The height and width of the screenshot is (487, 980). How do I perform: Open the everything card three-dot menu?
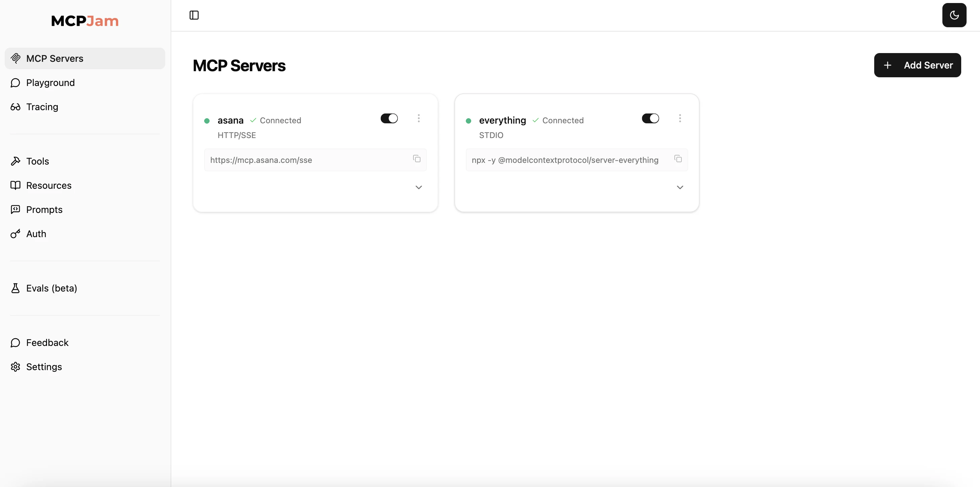tap(680, 118)
